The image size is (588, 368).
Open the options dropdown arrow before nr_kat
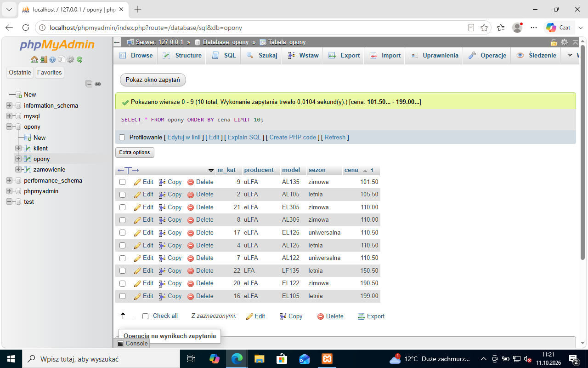point(211,170)
